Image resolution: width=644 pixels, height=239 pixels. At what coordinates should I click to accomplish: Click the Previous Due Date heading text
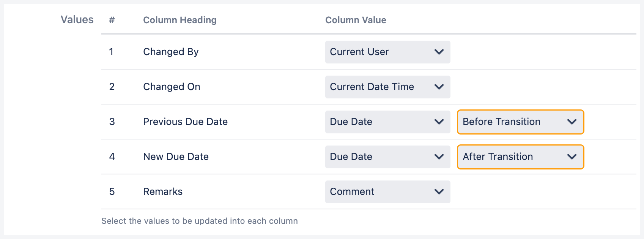185,122
